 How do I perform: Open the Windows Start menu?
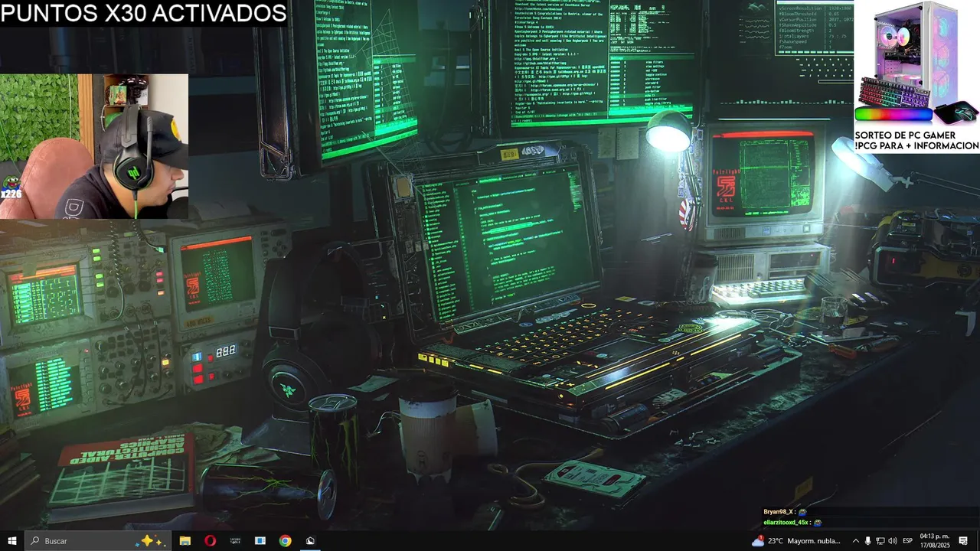point(11,541)
